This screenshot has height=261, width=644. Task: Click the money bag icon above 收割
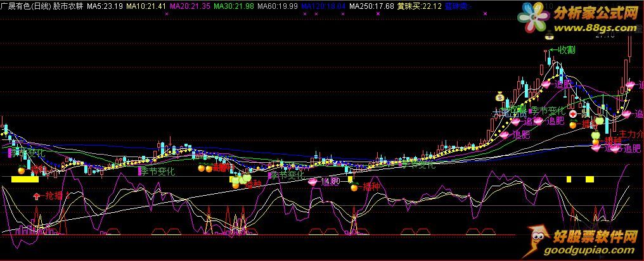coord(549,35)
